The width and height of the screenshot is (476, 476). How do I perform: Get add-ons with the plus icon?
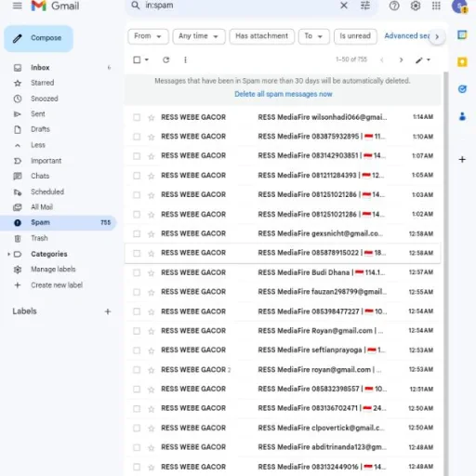pyautogui.click(x=462, y=159)
